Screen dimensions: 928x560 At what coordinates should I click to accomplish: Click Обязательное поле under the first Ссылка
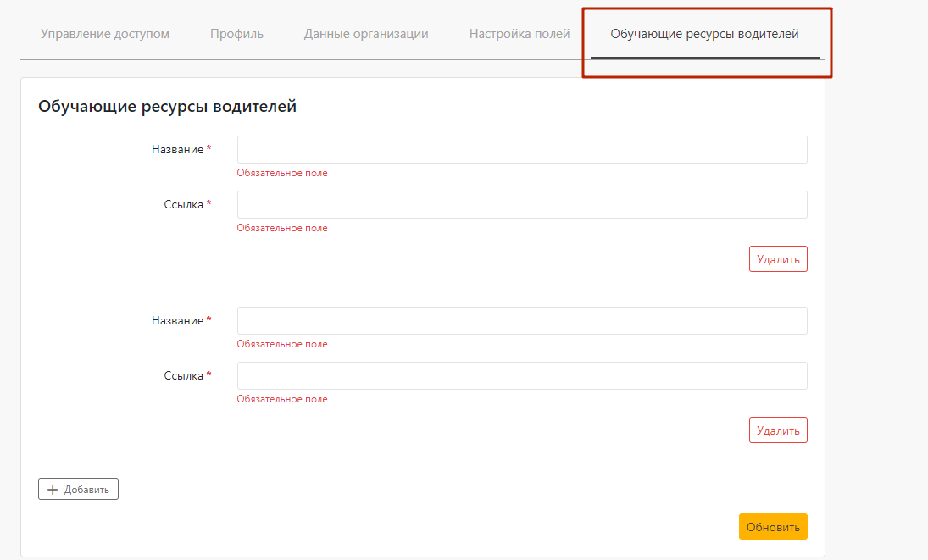click(282, 228)
